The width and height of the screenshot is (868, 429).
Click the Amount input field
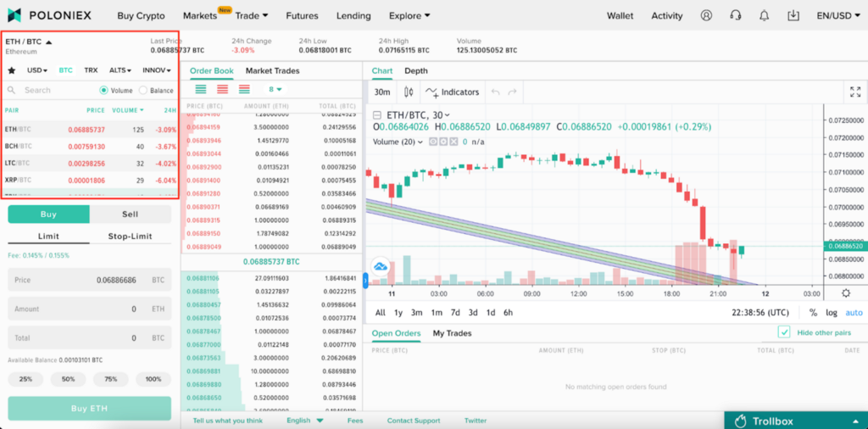(89, 309)
